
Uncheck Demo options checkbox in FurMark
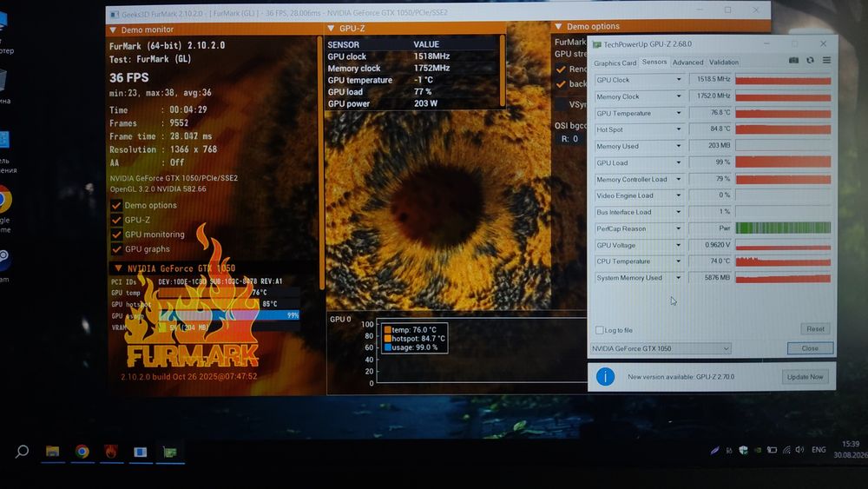point(116,206)
